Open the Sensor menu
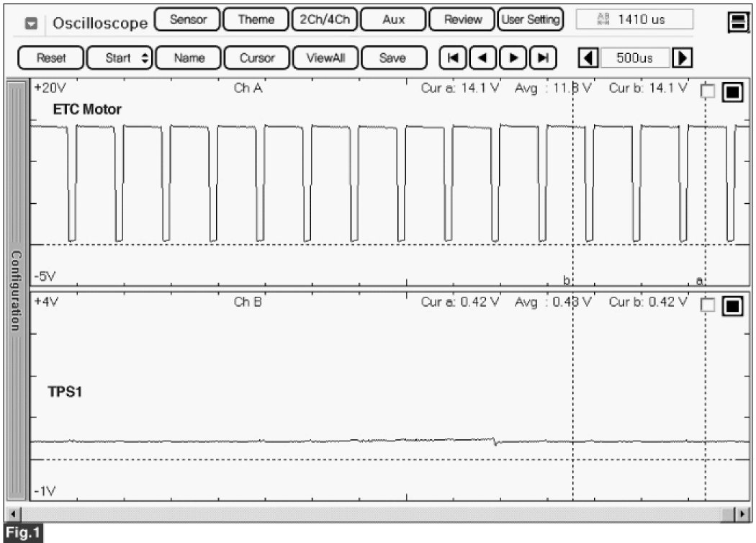Screen dimensions: 756x543 (x=186, y=19)
